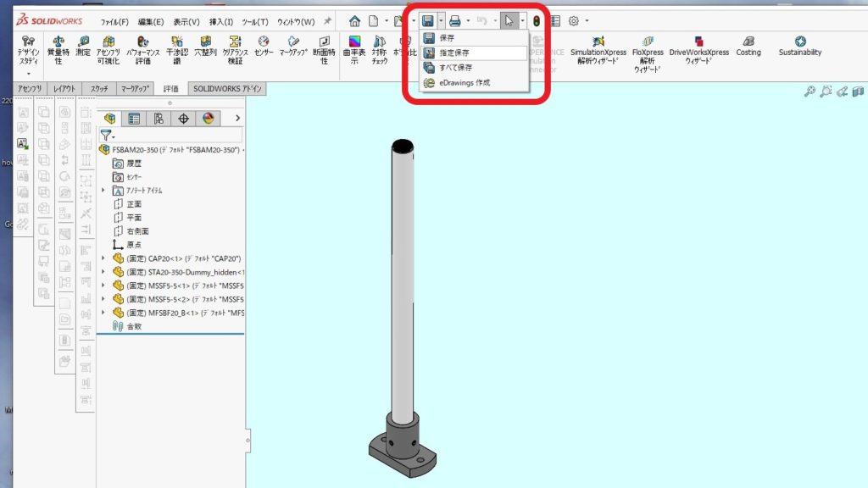Screen dimensions: 868x488
Task: Choose eDrawings 作成 from the save menu
Action: click(x=464, y=82)
